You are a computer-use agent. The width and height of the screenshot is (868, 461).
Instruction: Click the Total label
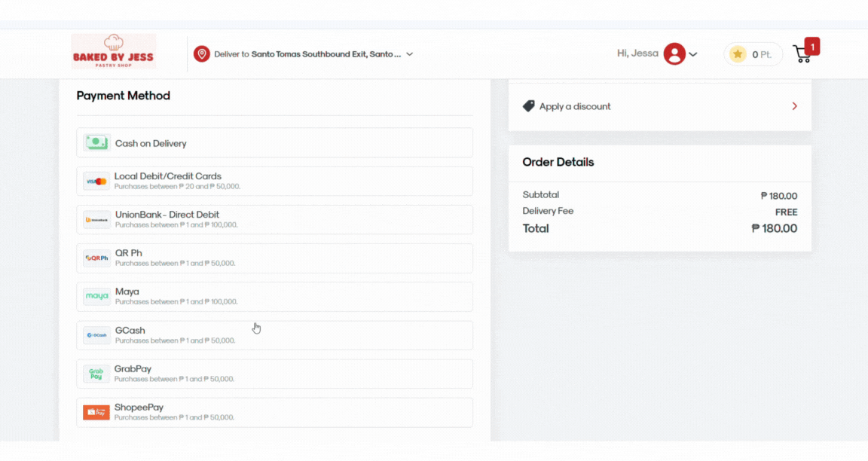click(536, 228)
